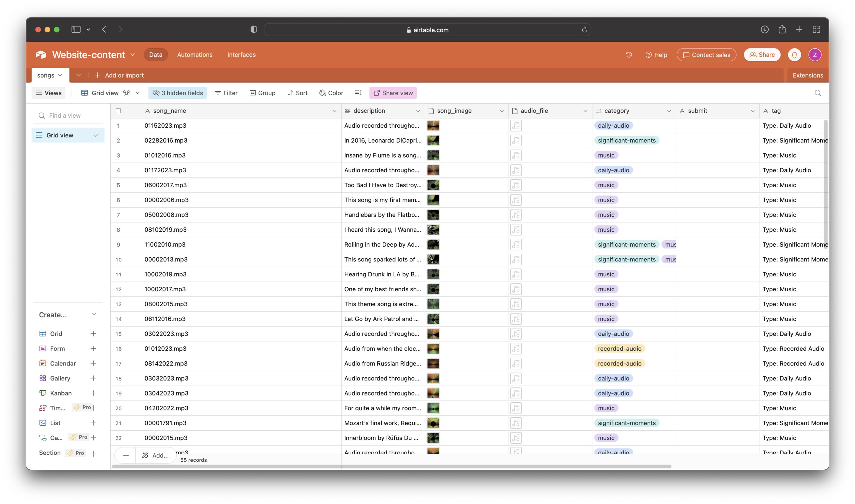The width and height of the screenshot is (855, 504).
Task: Open category column dropdown
Action: coord(669,111)
